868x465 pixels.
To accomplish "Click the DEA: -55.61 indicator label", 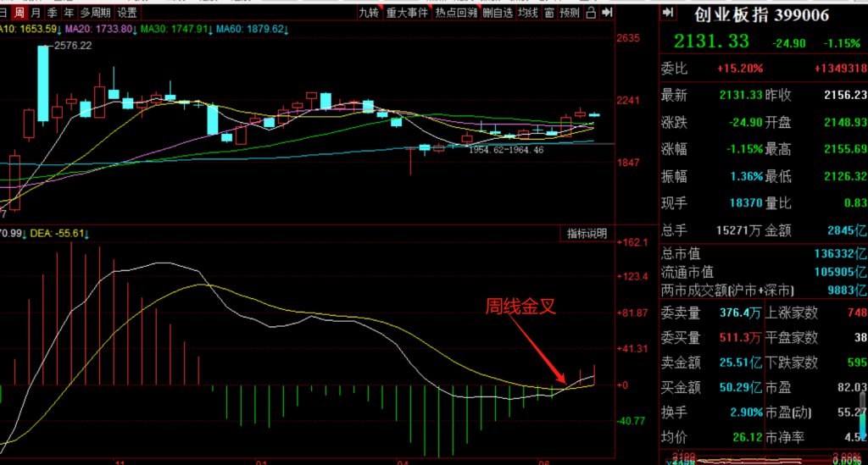I will 56,234.
